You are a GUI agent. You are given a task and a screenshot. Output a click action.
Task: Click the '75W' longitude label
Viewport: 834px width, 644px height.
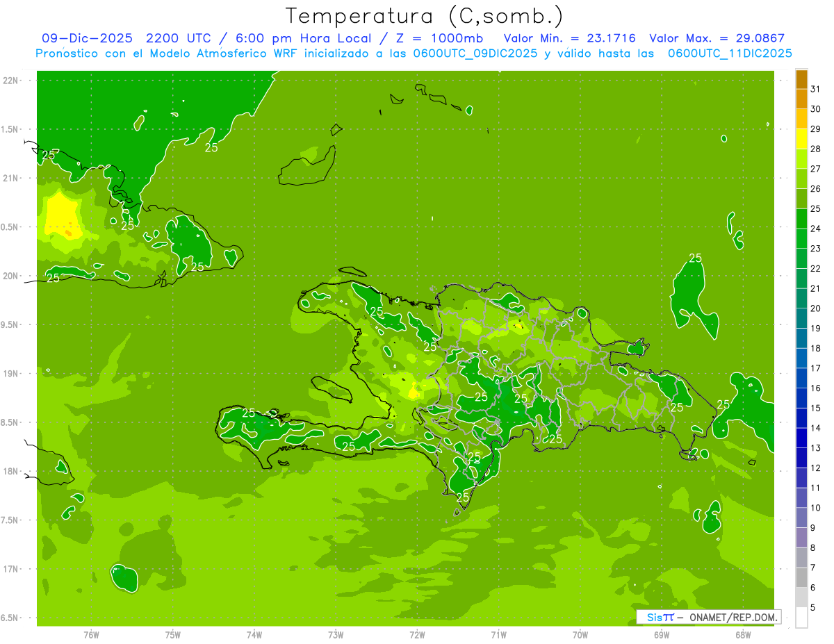pos(173,634)
